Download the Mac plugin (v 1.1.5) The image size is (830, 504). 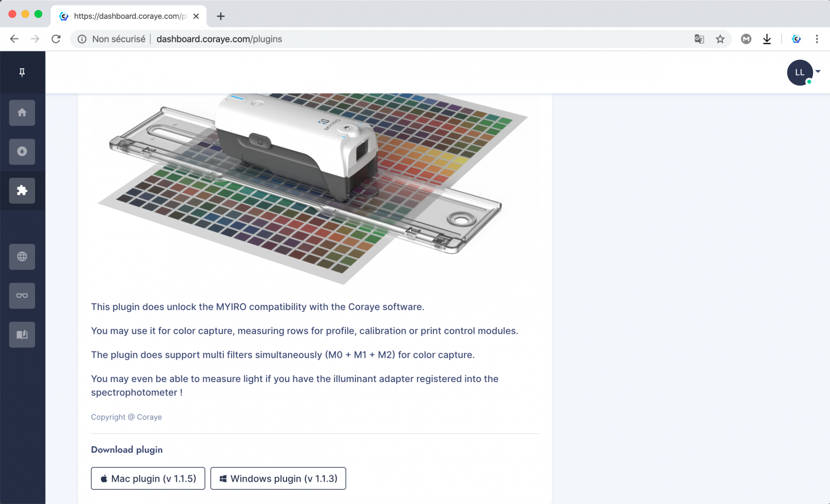[x=148, y=478]
